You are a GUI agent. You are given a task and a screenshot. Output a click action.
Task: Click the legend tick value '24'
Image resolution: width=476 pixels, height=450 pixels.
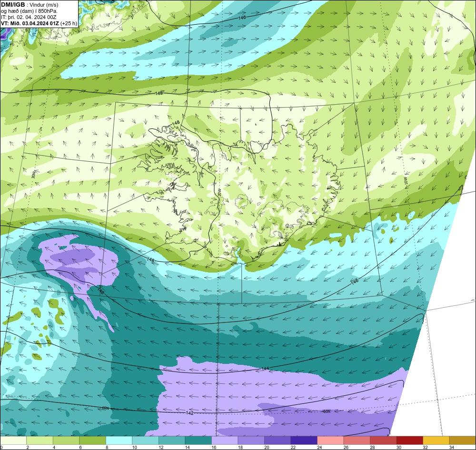[x=319, y=447]
